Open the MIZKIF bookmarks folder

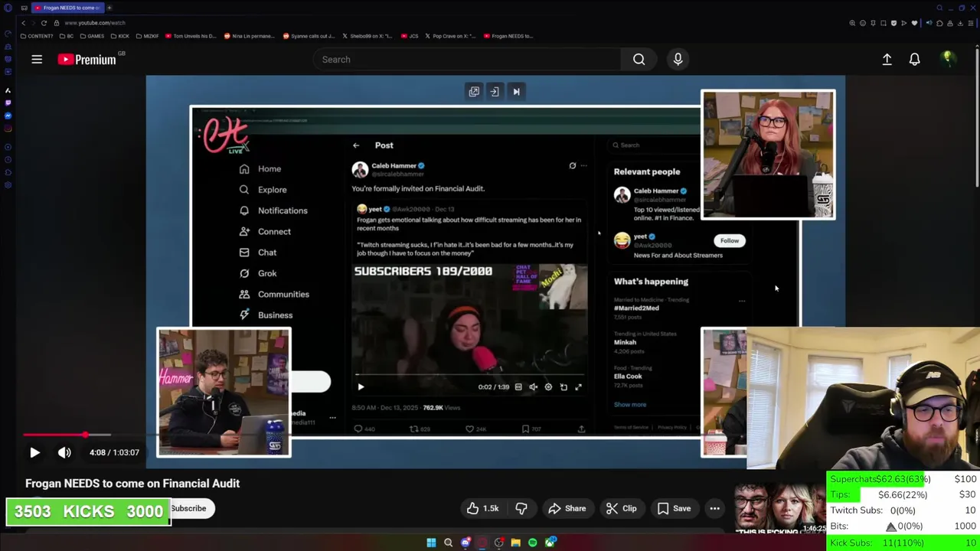[x=147, y=36]
